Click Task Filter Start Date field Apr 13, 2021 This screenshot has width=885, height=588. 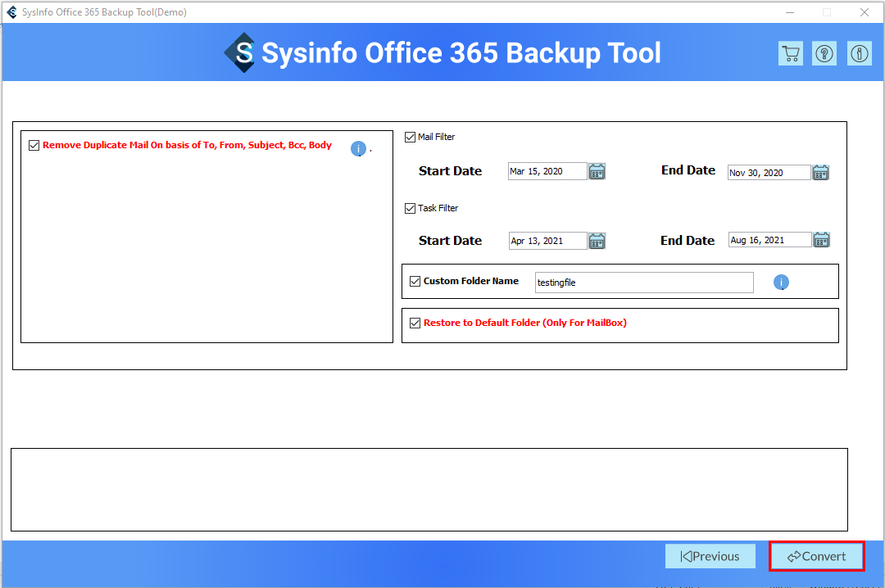pos(548,241)
